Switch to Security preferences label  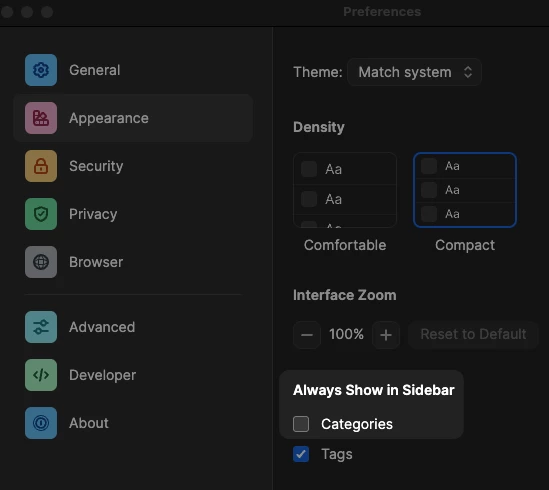96,166
